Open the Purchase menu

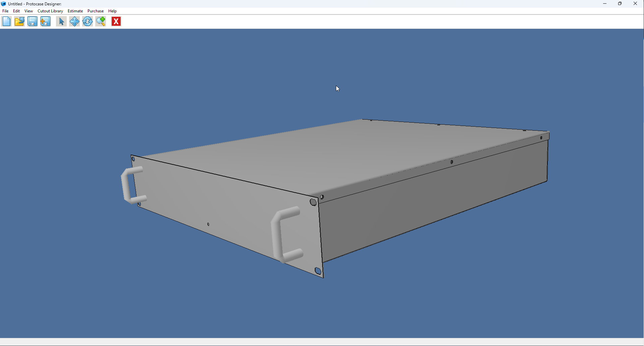(96, 11)
